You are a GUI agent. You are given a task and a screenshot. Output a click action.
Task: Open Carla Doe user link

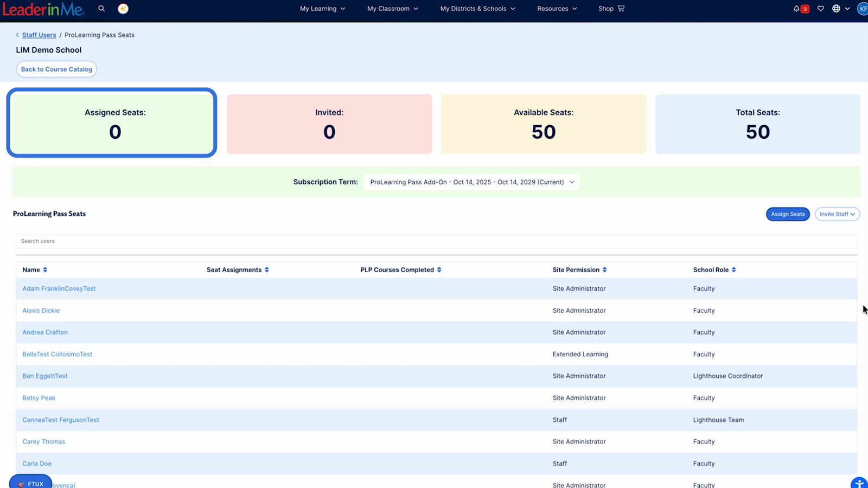[x=37, y=464]
